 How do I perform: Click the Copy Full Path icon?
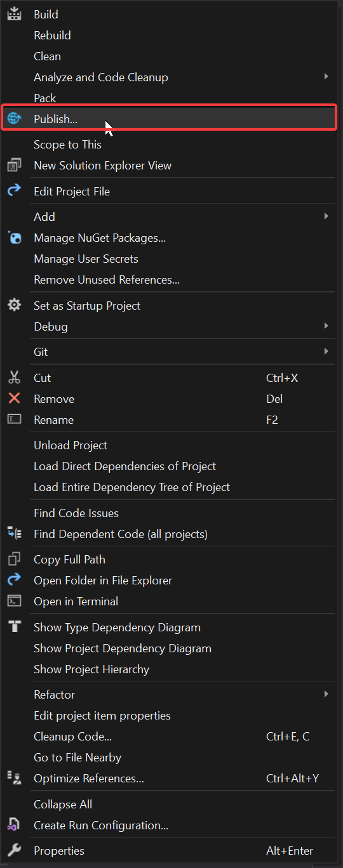(14, 559)
